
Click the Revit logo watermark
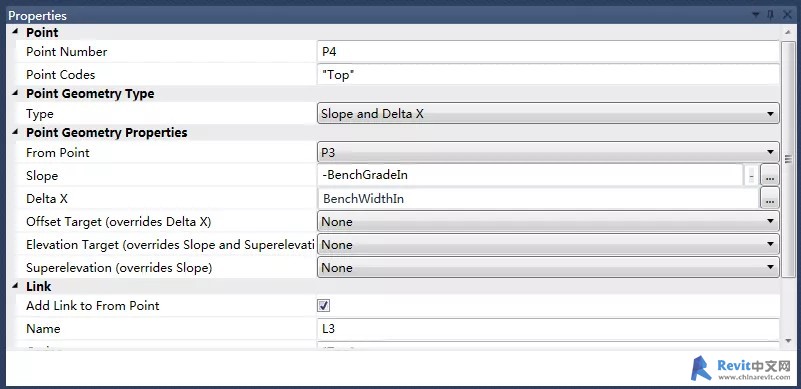coord(740,368)
